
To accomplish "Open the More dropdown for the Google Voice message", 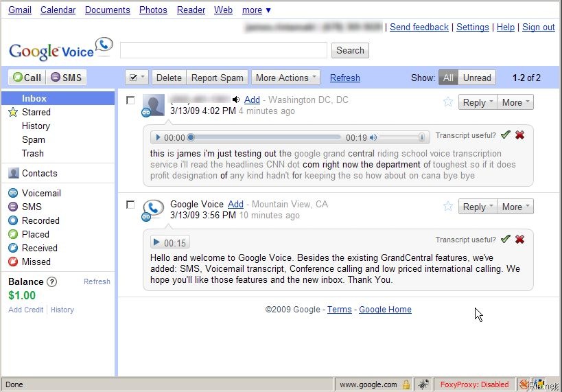I will click(x=515, y=207).
